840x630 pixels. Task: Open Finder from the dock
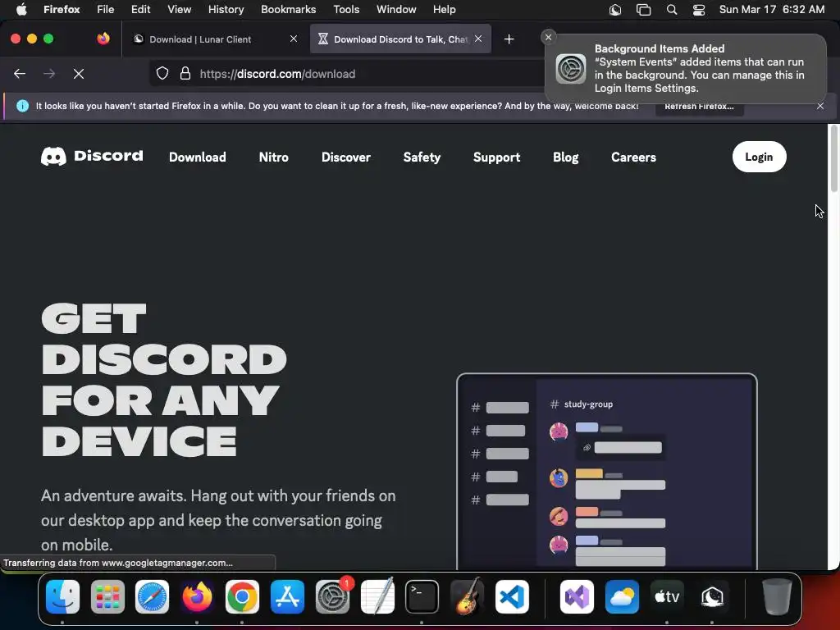click(x=62, y=597)
